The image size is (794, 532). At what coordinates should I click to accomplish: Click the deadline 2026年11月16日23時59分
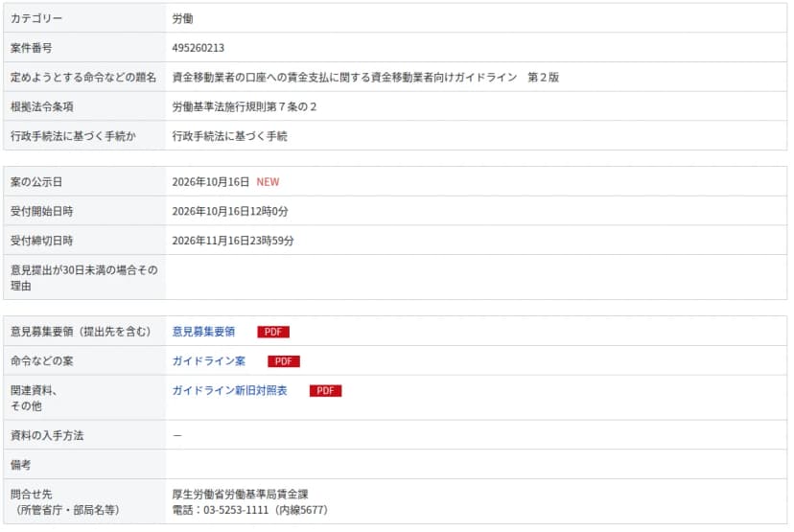pyautogui.click(x=233, y=241)
